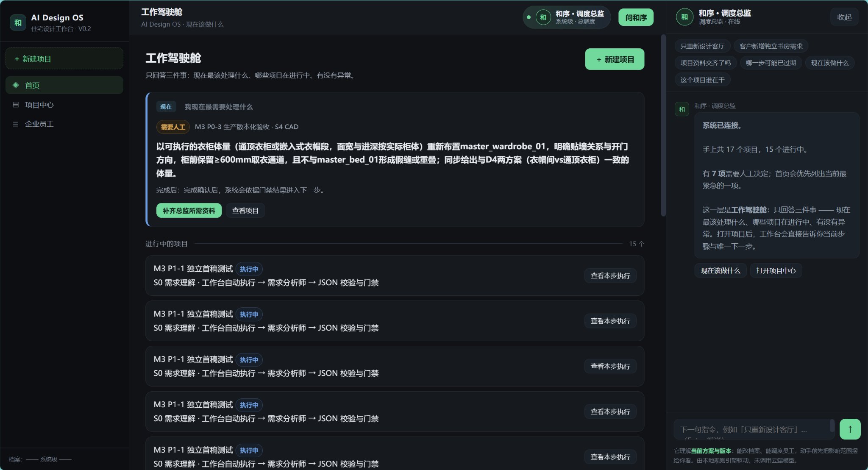
Task: Click the AI Design OS logo icon
Action: point(18,22)
